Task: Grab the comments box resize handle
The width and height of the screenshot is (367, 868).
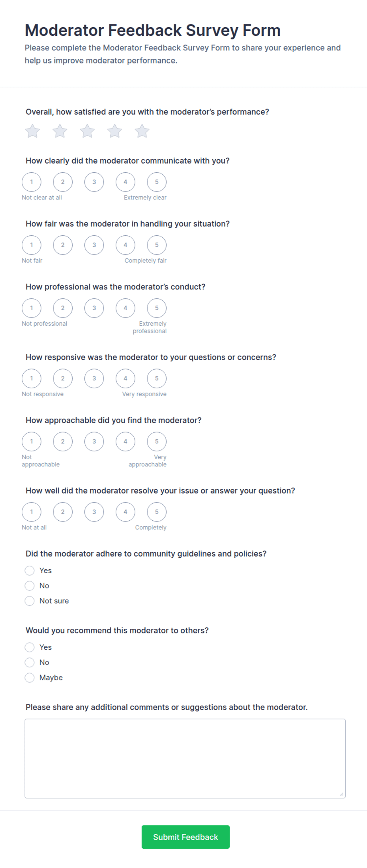Action: click(341, 794)
